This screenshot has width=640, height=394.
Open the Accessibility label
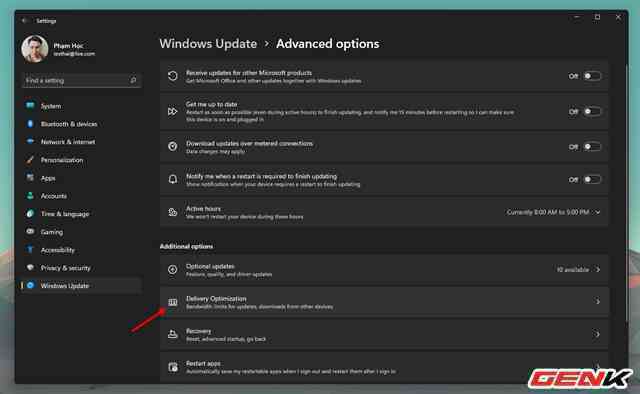pyautogui.click(x=58, y=250)
